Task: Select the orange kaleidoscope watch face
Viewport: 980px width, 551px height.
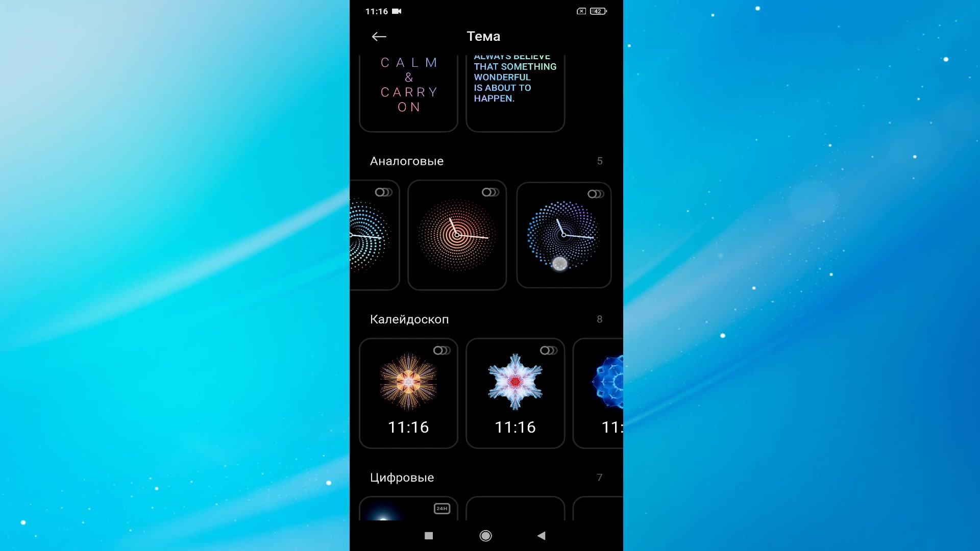Action: (x=408, y=392)
